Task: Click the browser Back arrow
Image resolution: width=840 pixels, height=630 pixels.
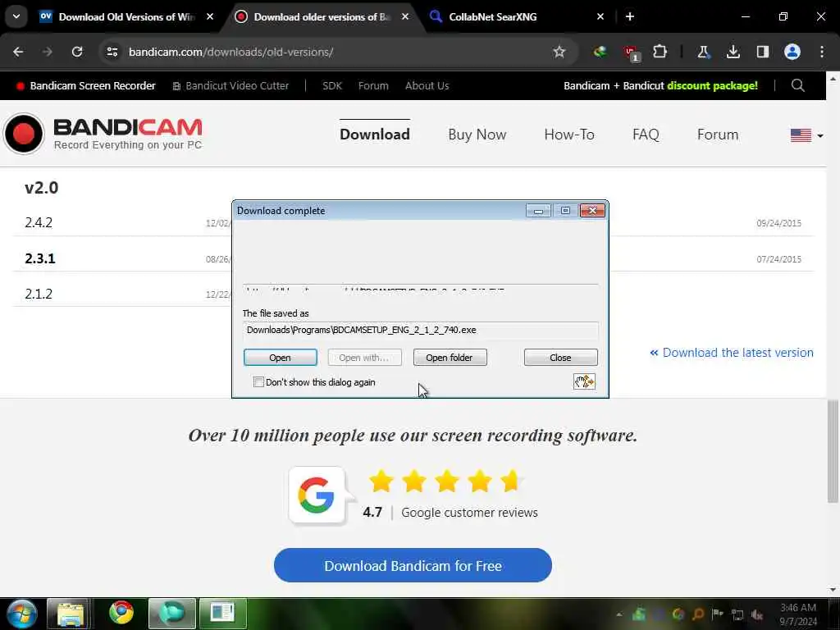Action: [18, 52]
